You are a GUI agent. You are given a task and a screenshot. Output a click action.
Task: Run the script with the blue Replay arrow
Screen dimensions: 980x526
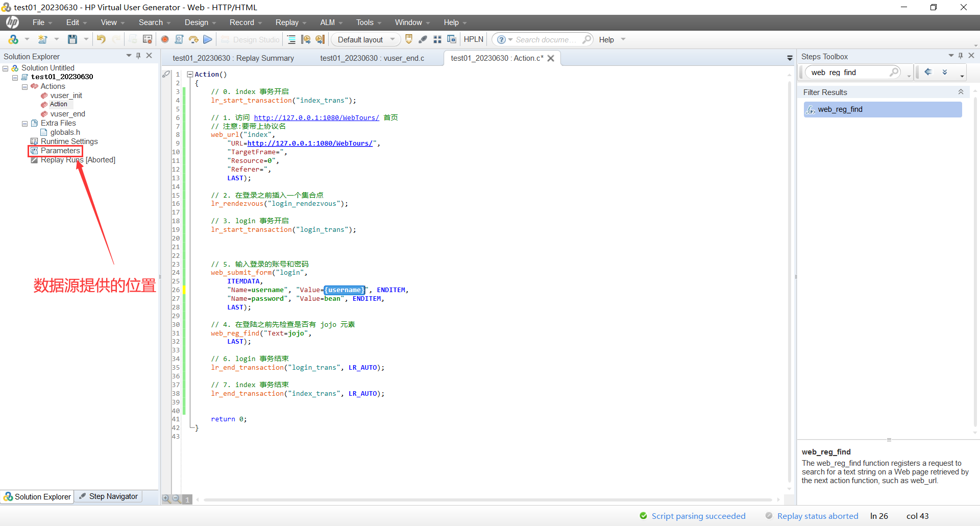pyautogui.click(x=208, y=39)
